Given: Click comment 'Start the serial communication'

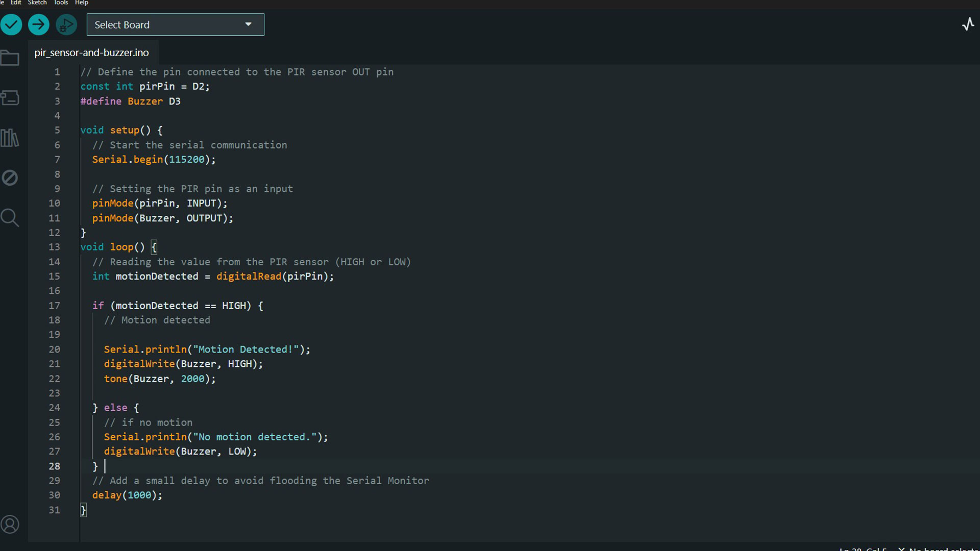Looking at the screenshot, I should (189, 145).
